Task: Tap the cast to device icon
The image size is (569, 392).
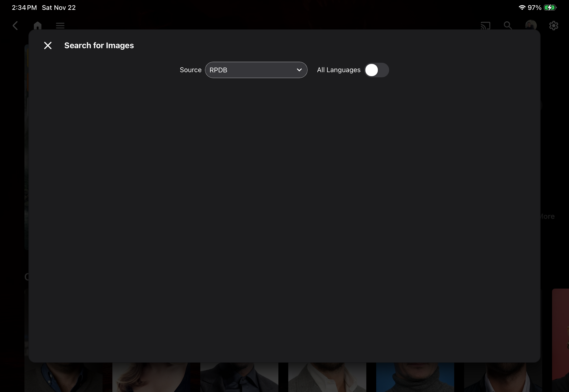Action: pos(485,26)
